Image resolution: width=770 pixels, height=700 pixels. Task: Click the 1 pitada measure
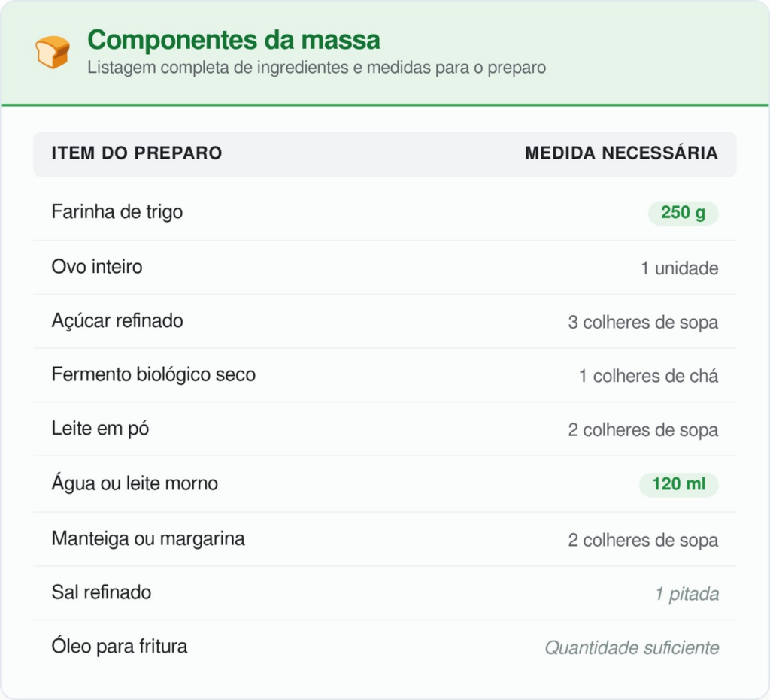pyautogui.click(x=687, y=595)
